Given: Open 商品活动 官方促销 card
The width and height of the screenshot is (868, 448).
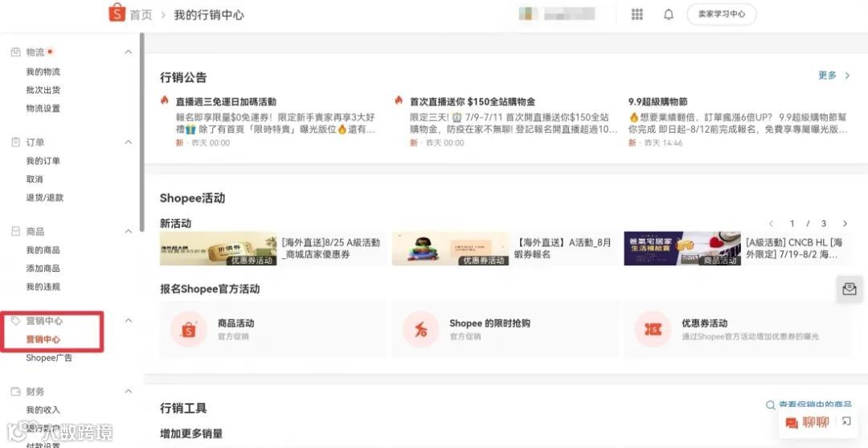Looking at the screenshot, I should [x=273, y=330].
